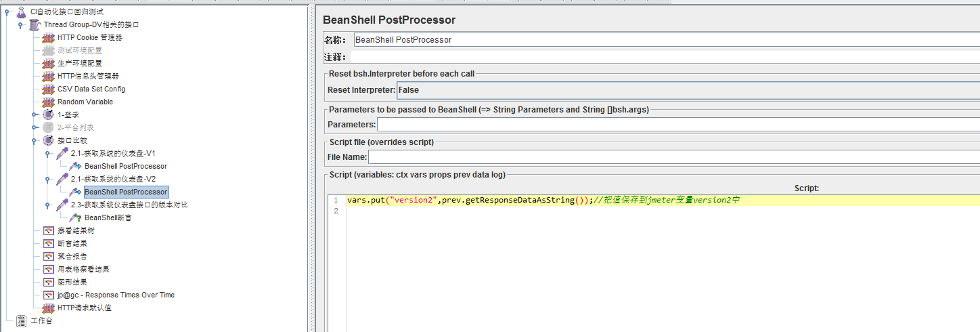Click the 工作台 workbench icon

tap(21, 320)
